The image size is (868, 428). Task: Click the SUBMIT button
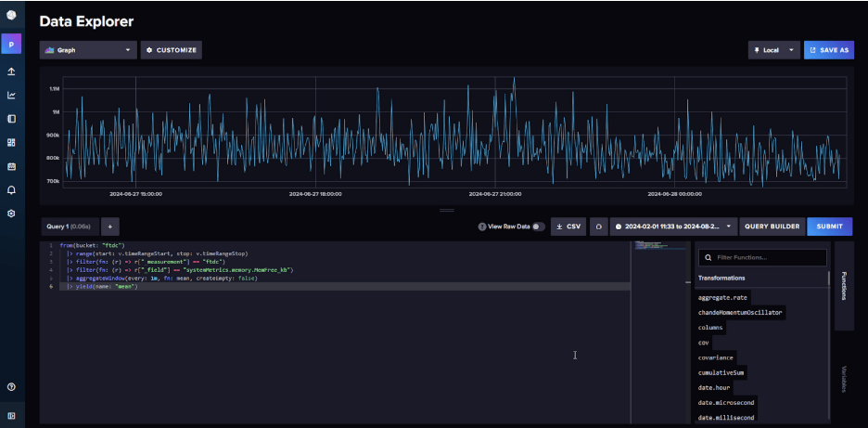pos(829,227)
